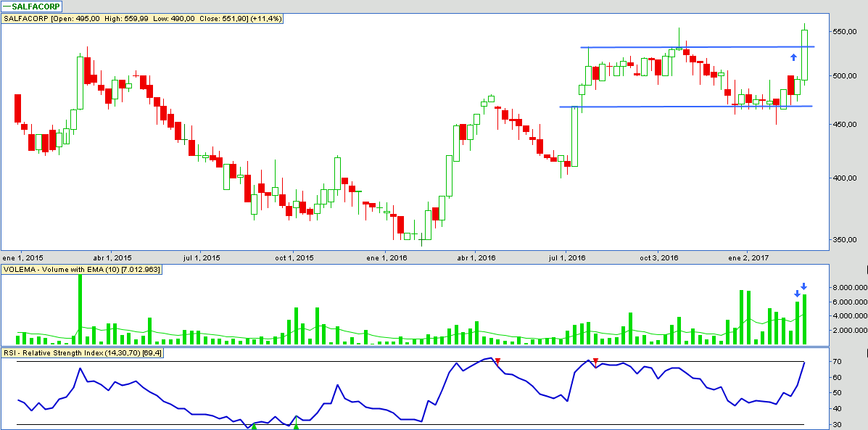Click the '4.000.000' volume axis label
This screenshot has width=868, height=430.
tap(848, 317)
